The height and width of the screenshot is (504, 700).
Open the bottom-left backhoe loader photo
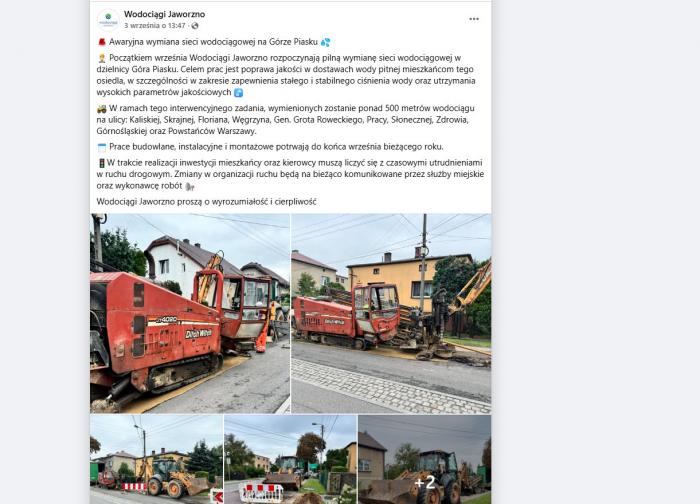[x=156, y=459]
